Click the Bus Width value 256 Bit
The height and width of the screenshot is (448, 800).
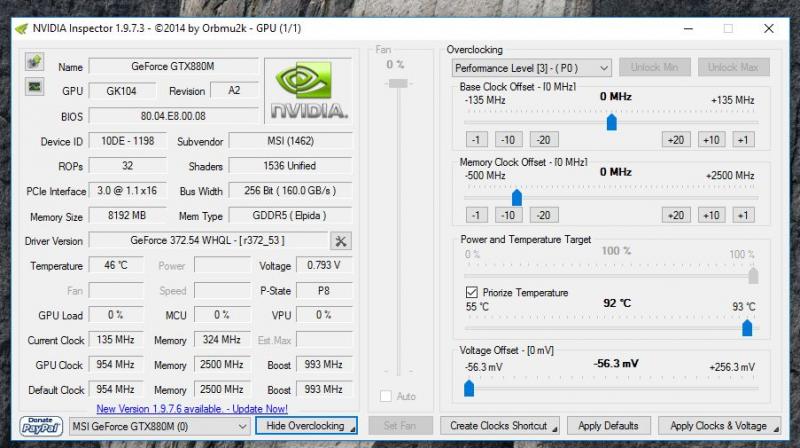tap(290, 190)
